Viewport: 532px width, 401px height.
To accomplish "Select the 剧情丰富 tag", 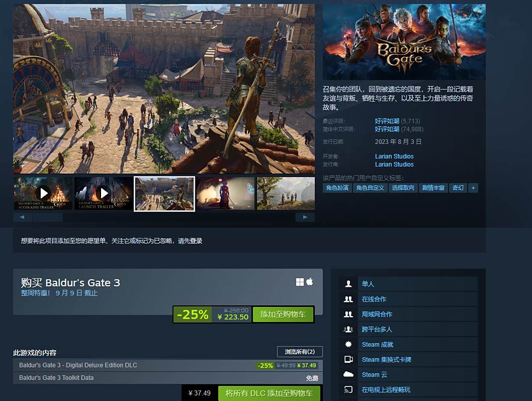I will click(x=433, y=188).
